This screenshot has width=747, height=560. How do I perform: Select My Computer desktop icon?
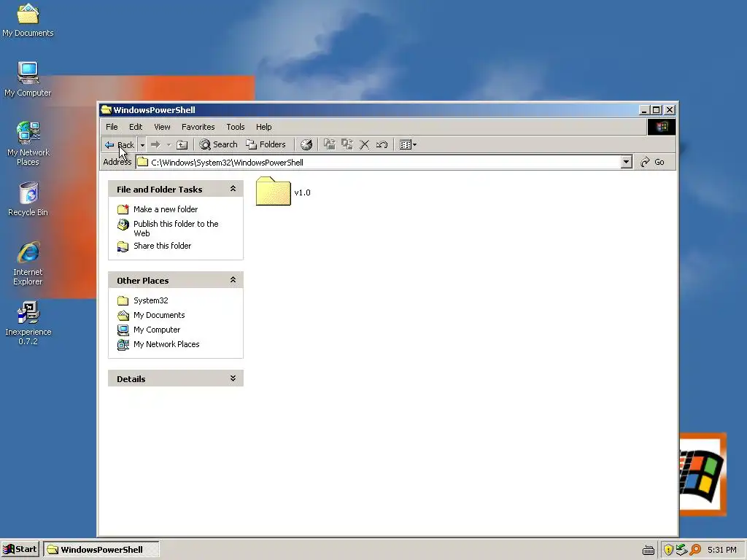point(28,79)
